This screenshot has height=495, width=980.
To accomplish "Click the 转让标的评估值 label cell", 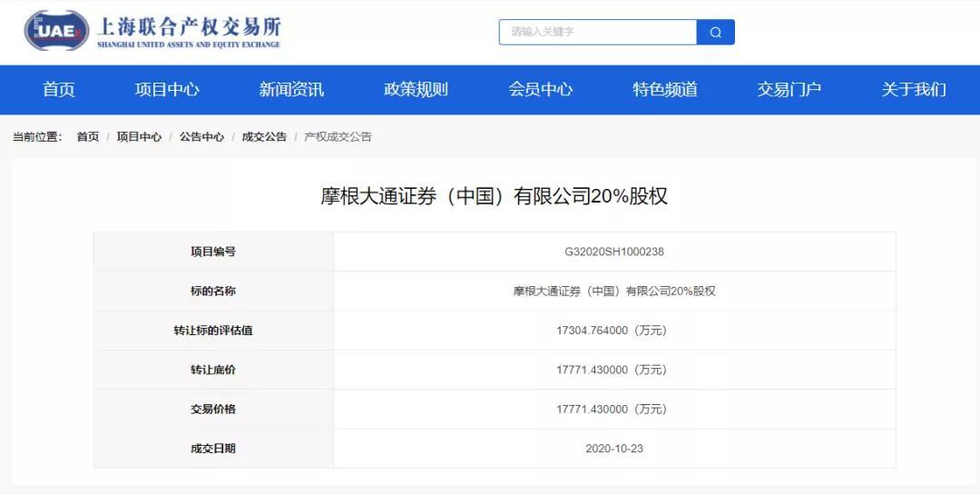I will pos(213,331).
